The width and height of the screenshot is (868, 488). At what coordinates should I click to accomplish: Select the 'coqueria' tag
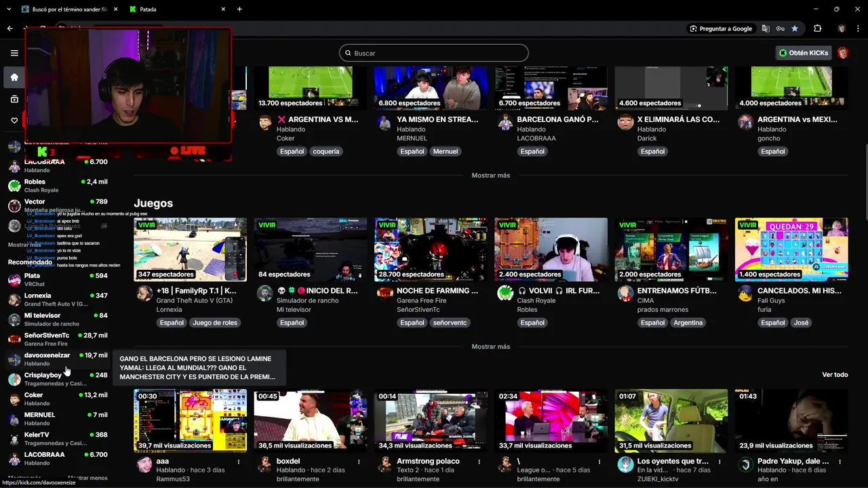[x=325, y=152]
